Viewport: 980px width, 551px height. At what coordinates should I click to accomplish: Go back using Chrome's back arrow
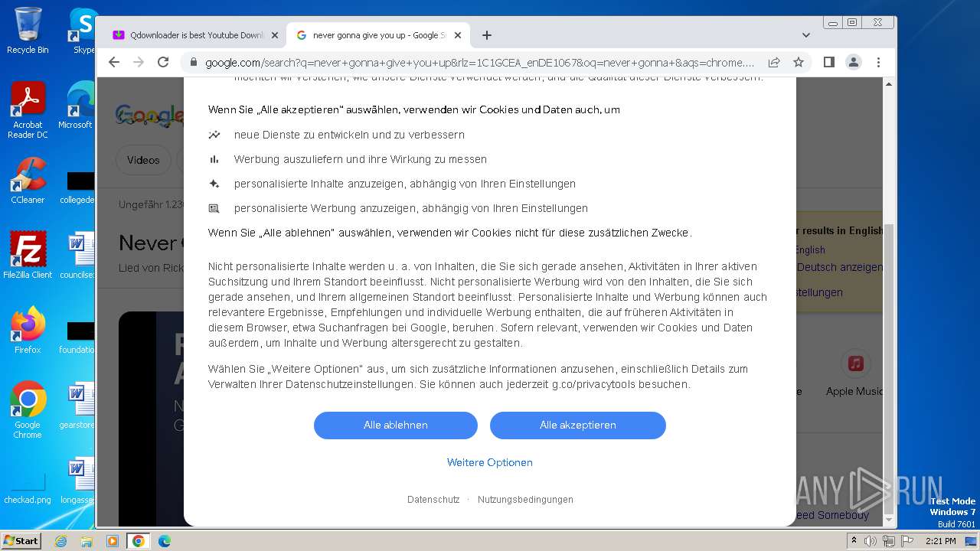[114, 62]
